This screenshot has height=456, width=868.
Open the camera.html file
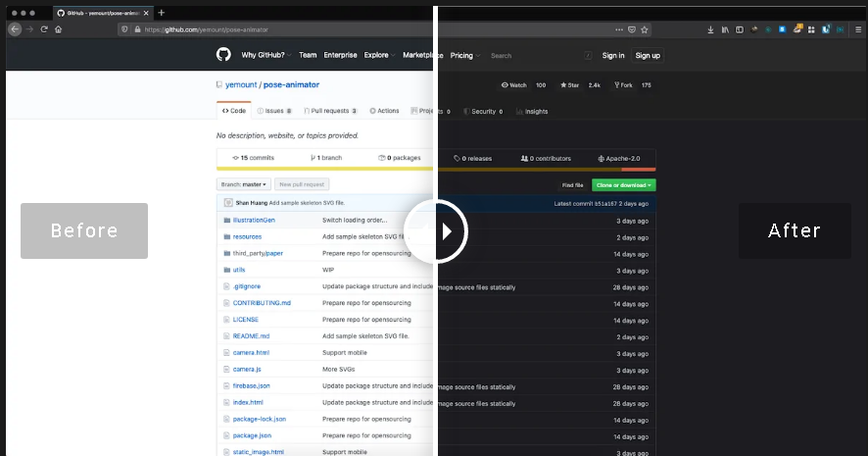point(251,353)
